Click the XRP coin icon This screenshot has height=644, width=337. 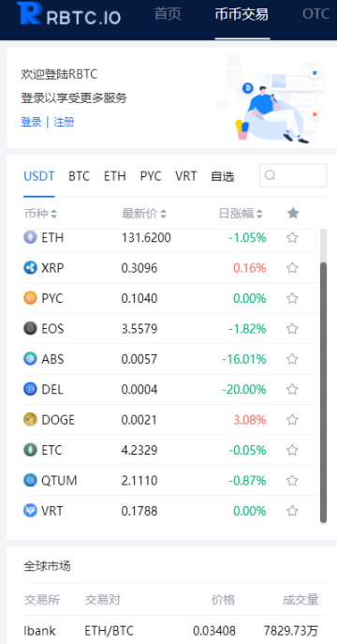(x=30, y=268)
